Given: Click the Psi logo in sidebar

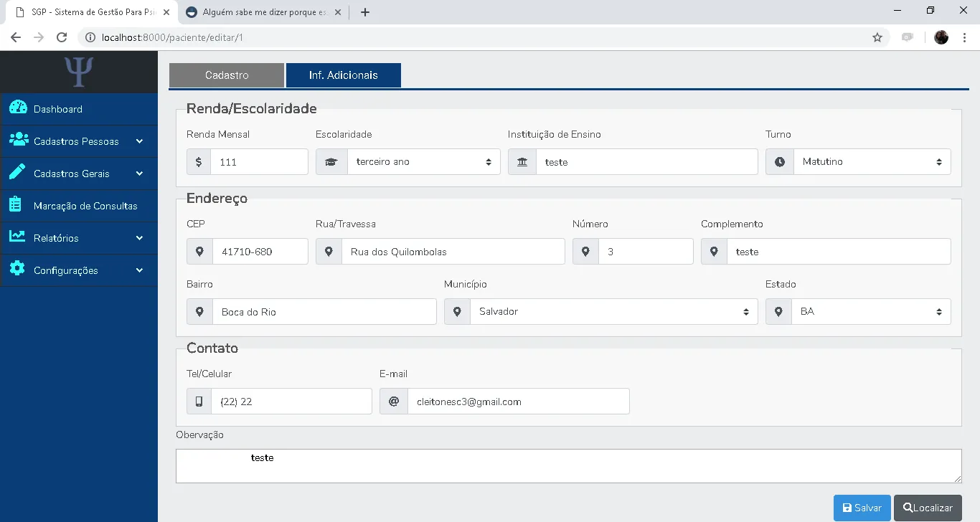Looking at the screenshot, I should (79, 72).
